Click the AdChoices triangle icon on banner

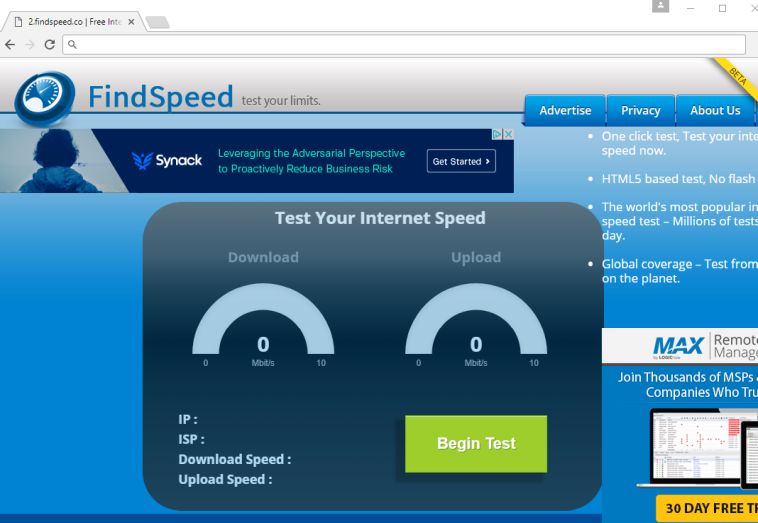pos(497,134)
